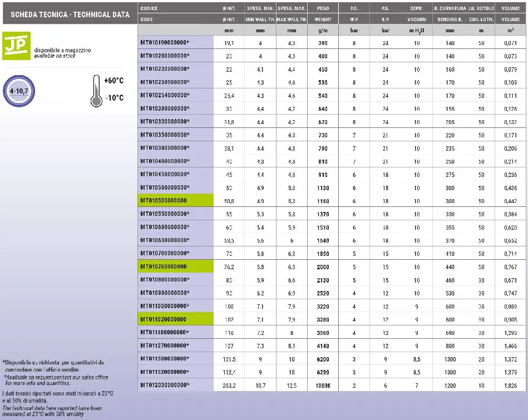Select the Scheda Tecnica Technical Data title

pos(70,15)
